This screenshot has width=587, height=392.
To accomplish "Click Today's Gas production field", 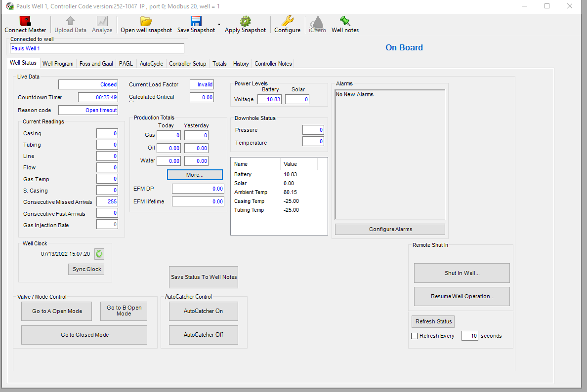I will (169, 135).
